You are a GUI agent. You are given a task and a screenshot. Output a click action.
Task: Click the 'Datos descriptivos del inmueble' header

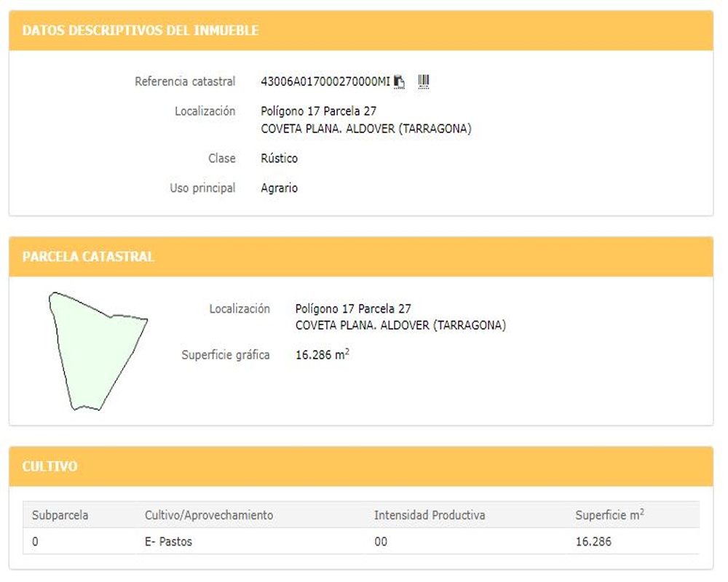[141, 31]
